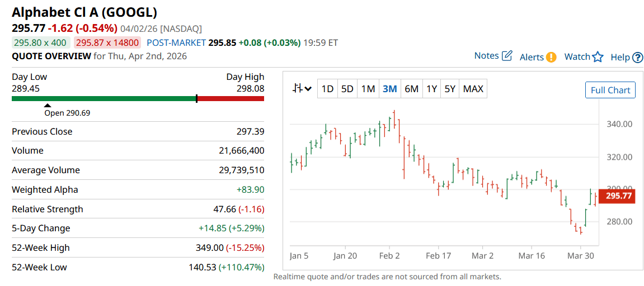Click the Notes link
This screenshot has height=286, width=644.
(487, 56)
